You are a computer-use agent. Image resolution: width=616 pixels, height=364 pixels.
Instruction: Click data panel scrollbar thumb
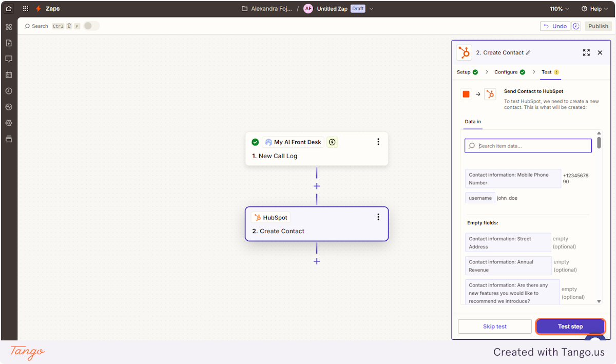coord(599,142)
